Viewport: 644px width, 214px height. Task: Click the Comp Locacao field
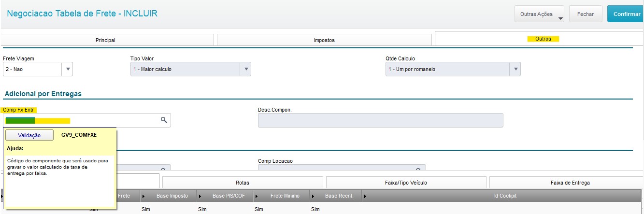342,168
